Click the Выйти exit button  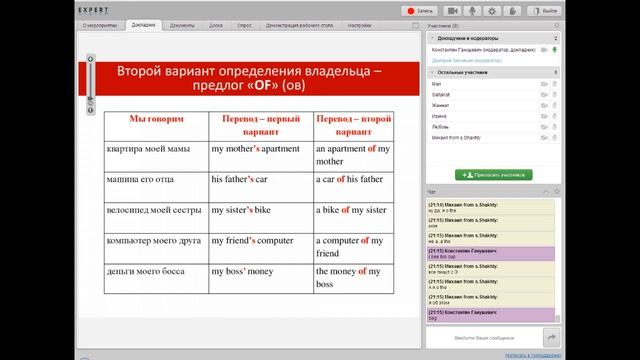click(x=544, y=11)
